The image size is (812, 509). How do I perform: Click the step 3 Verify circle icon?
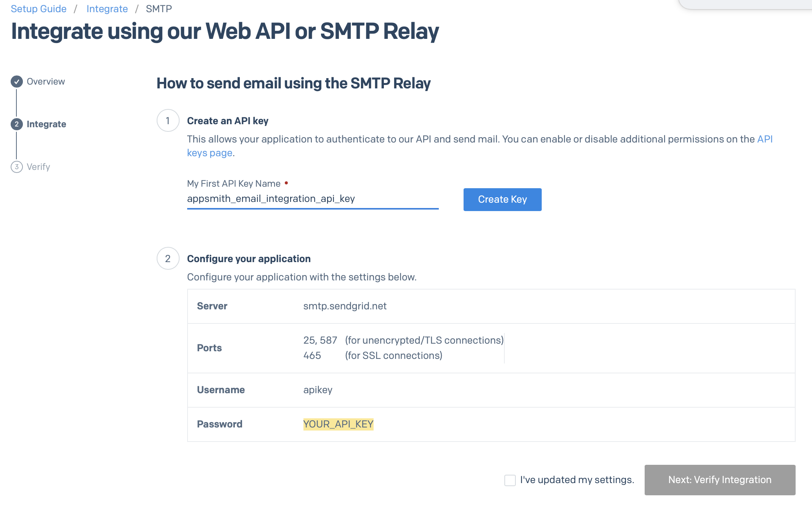click(16, 166)
